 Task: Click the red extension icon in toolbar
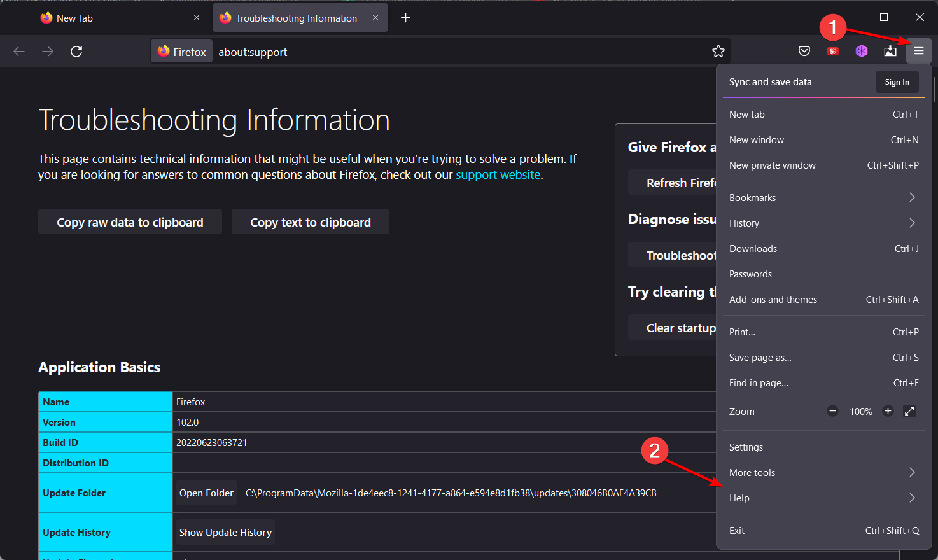(833, 52)
